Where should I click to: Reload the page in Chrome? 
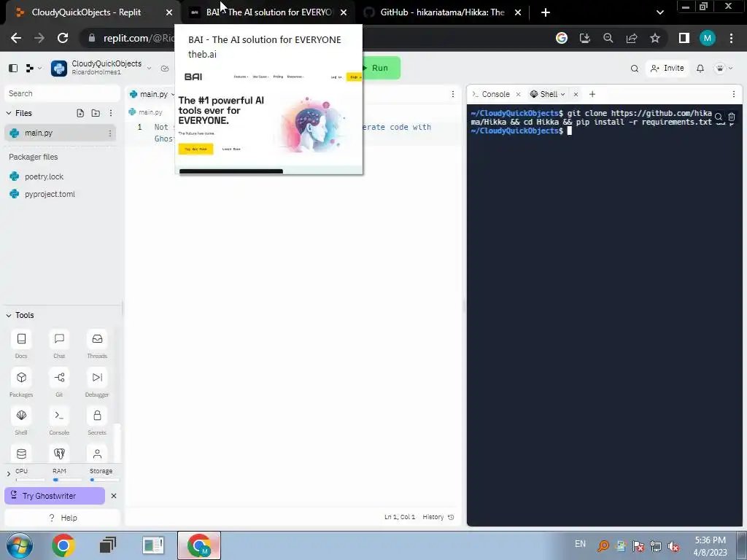coord(63,38)
